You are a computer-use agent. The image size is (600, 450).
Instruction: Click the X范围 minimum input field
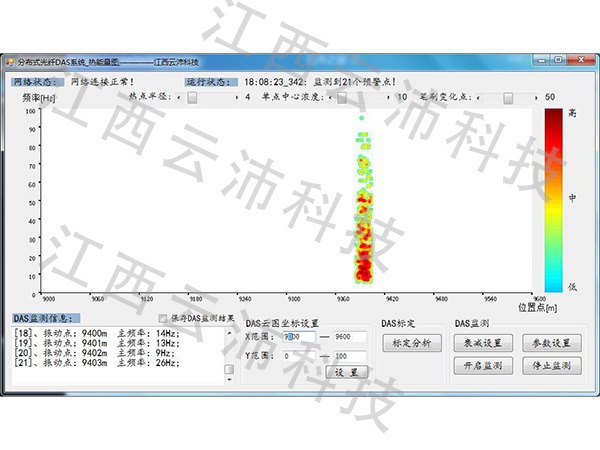pyautogui.click(x=299, y=337)
